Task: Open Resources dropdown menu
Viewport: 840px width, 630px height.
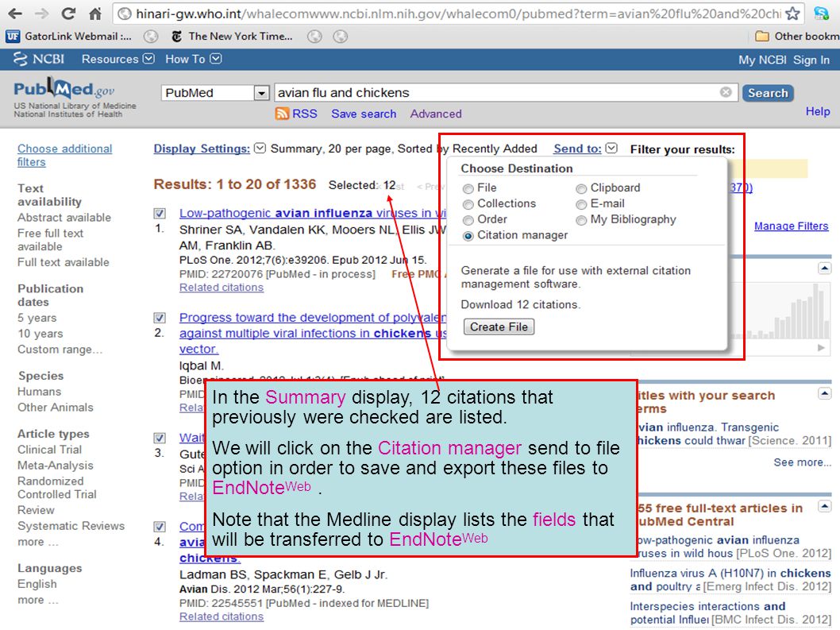Action: tap(118, 59)
